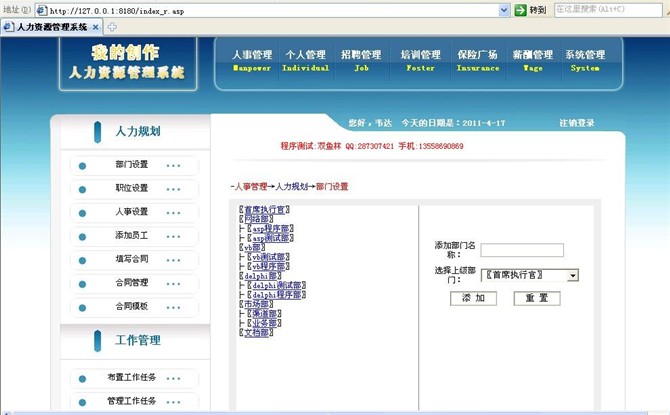Click the vertical bar icon beside 工作管理 header

click(x=98, y=341)
